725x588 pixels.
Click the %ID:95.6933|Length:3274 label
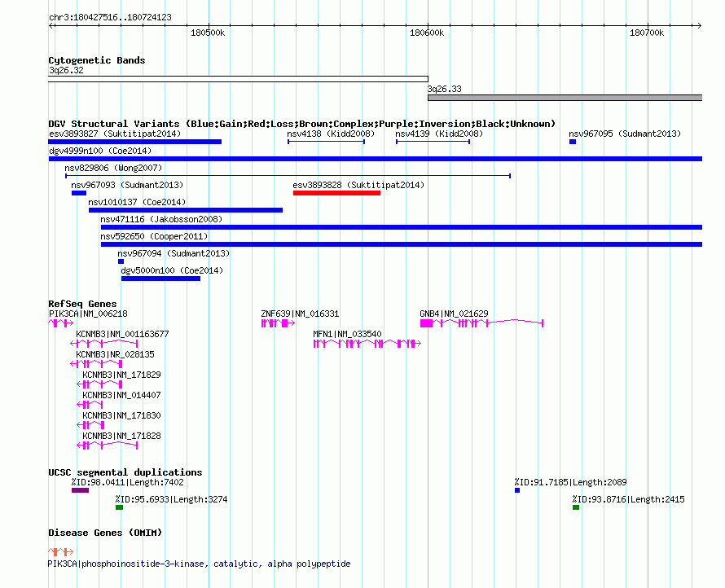(172, 500)
